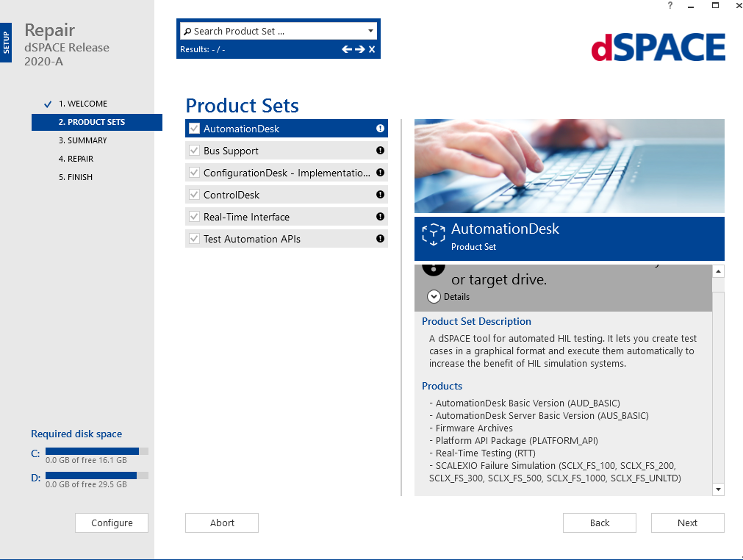Click the magnifier icon in the search box
This screenshot has width=743, height=560.
(187, 30)
